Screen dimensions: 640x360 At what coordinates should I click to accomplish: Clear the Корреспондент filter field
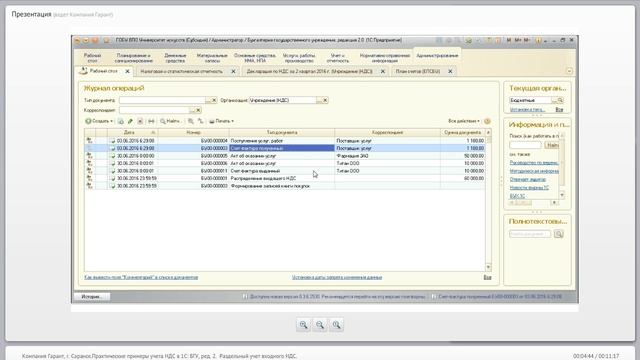[x=198, y=110]
